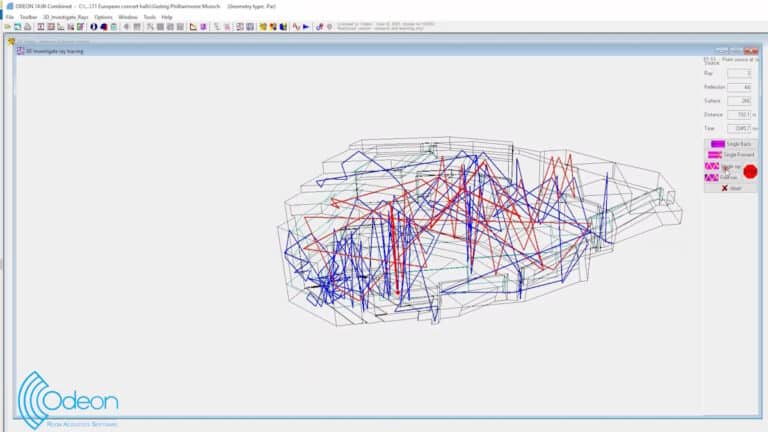Open the File menu

(9, 17)
